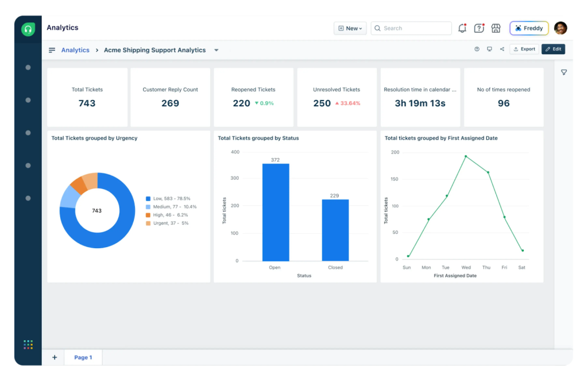
Task: Add a new page with the plus button
Action: [55, 357]
